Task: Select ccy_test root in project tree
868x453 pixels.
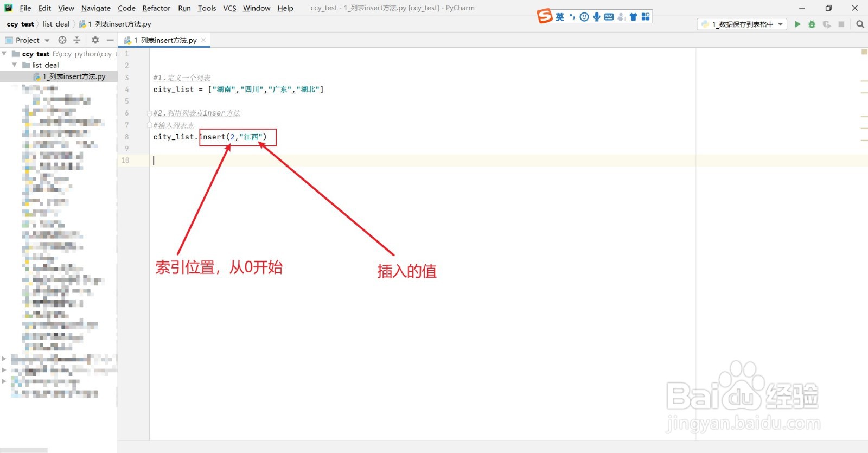Action: pos(36,54)
